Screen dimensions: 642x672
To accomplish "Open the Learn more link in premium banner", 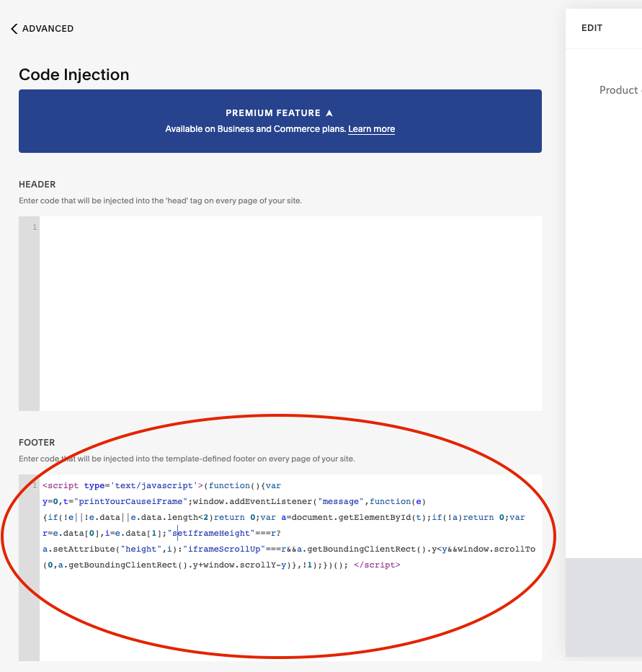I will click(371, 129).
